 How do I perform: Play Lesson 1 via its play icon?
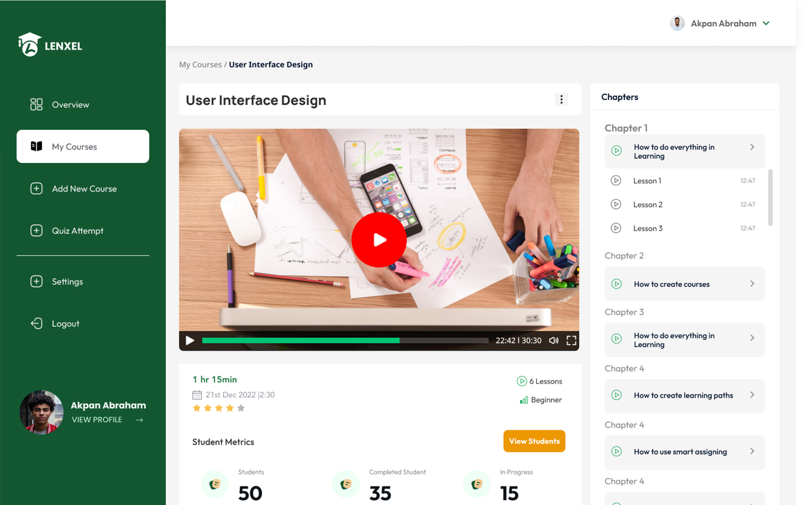coord(616,181)
